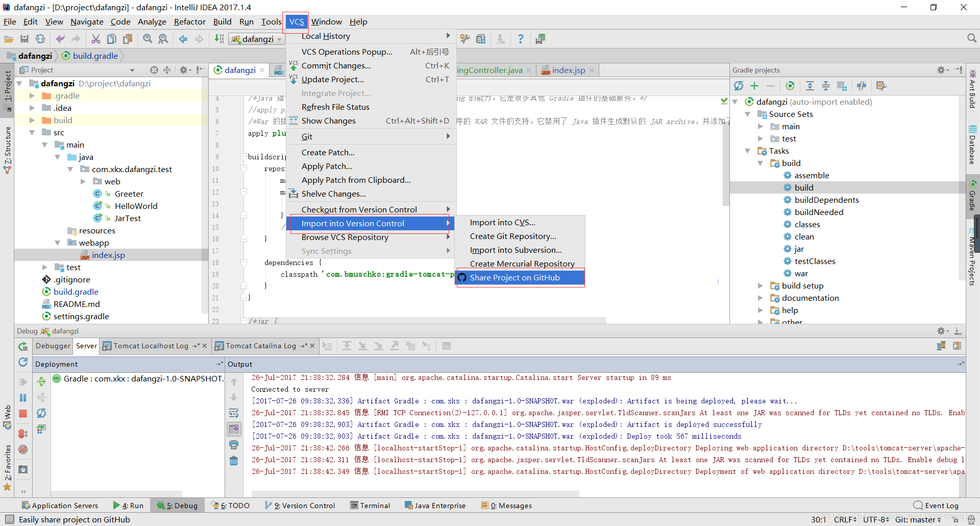Click the Undo arrow icon
The image size is (980, 526).
click(x=60, y=39)
